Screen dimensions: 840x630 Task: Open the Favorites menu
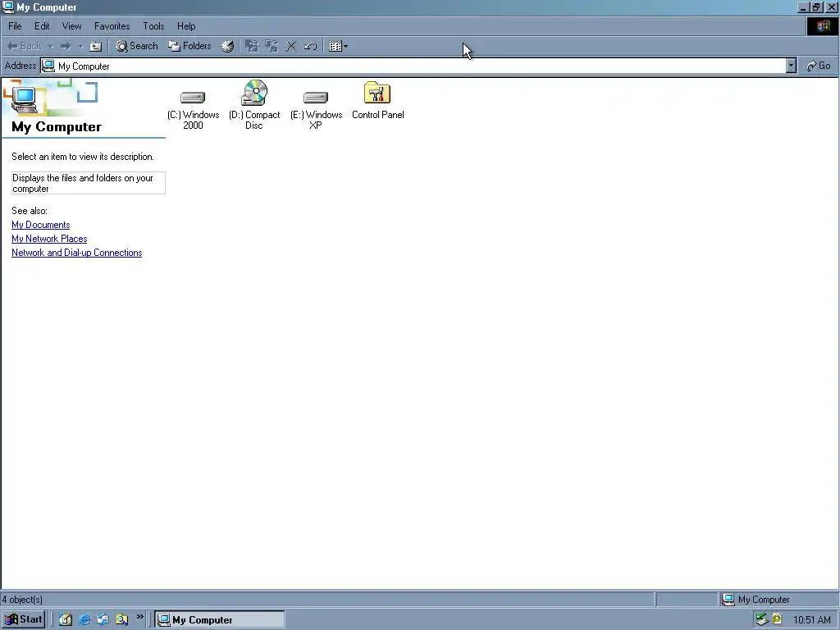(x=112, y=26)
